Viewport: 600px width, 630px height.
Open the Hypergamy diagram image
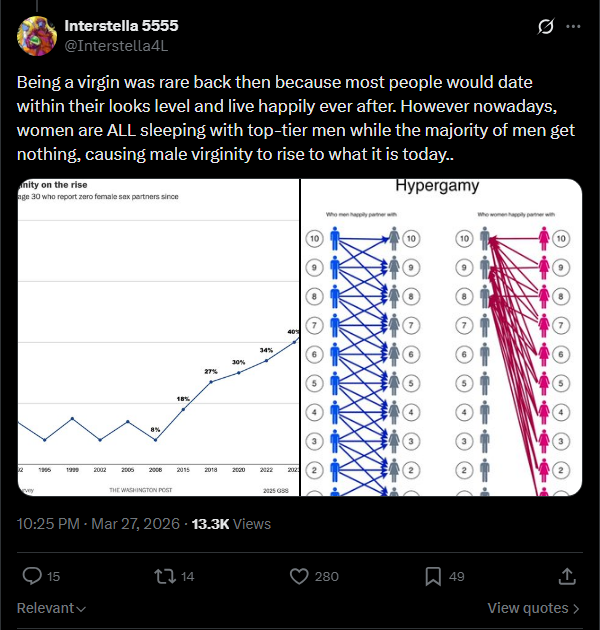(x=441, y=337)
